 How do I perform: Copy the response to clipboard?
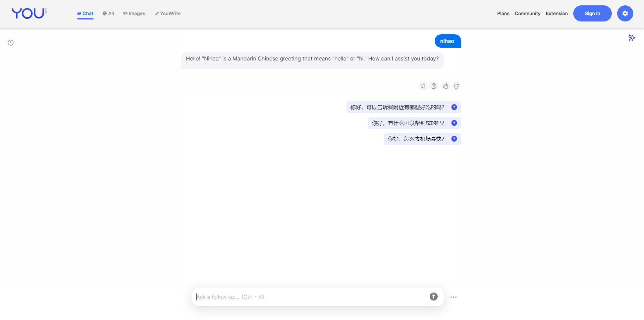(x=434, y=86)
